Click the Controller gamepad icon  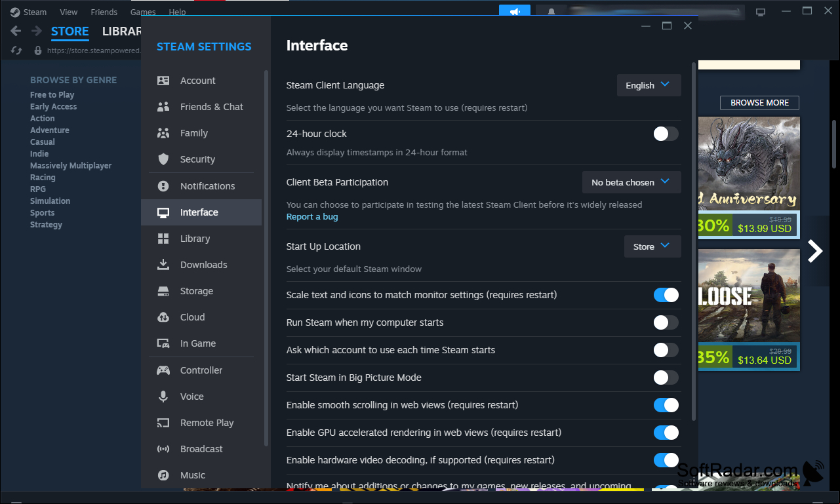(163, 370)
